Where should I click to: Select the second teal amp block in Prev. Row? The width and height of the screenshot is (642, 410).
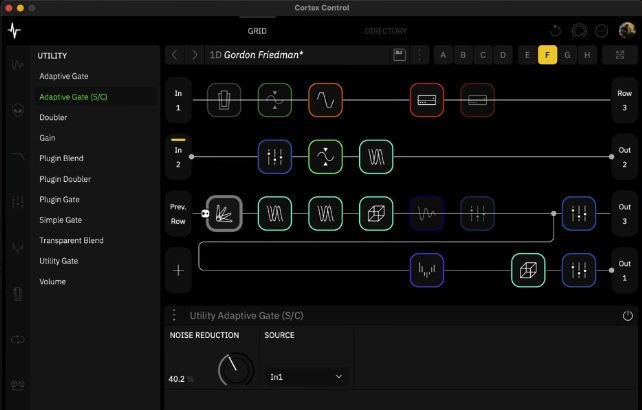(x=326, y=213)
